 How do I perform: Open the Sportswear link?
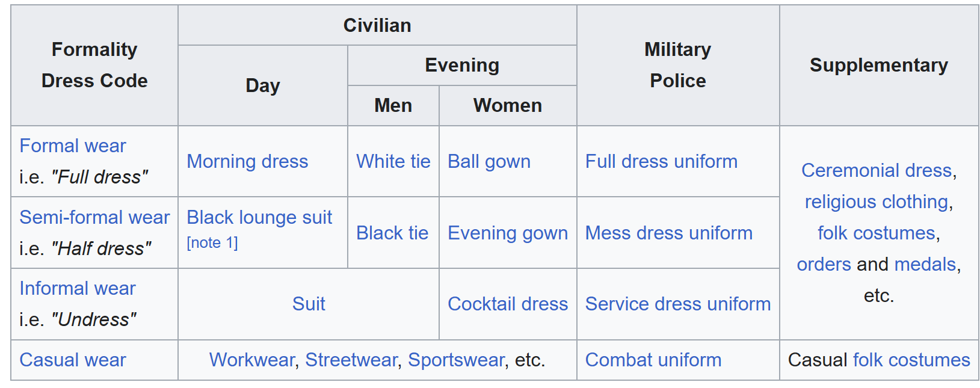pyautogui.click(x=456, y=360)
